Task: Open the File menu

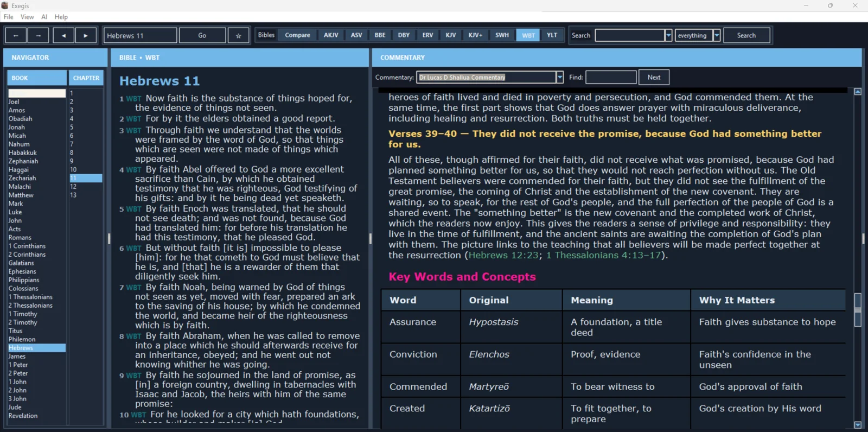Action: (9, 17)
